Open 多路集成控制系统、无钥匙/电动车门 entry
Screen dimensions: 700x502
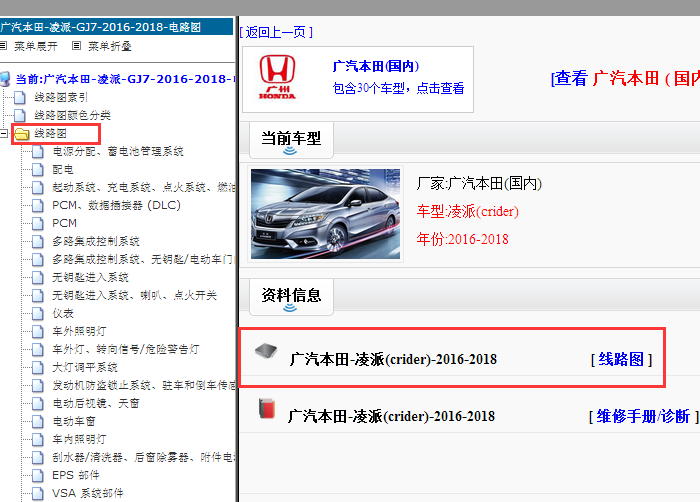coord(144,259)
